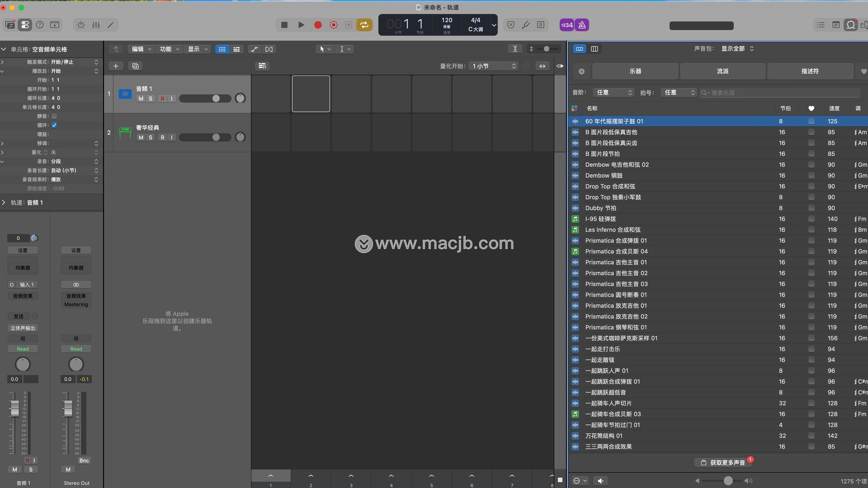Switch to Live Loops grid view
The height and width of the screenshot is (488, 868).
click(222, 49)
